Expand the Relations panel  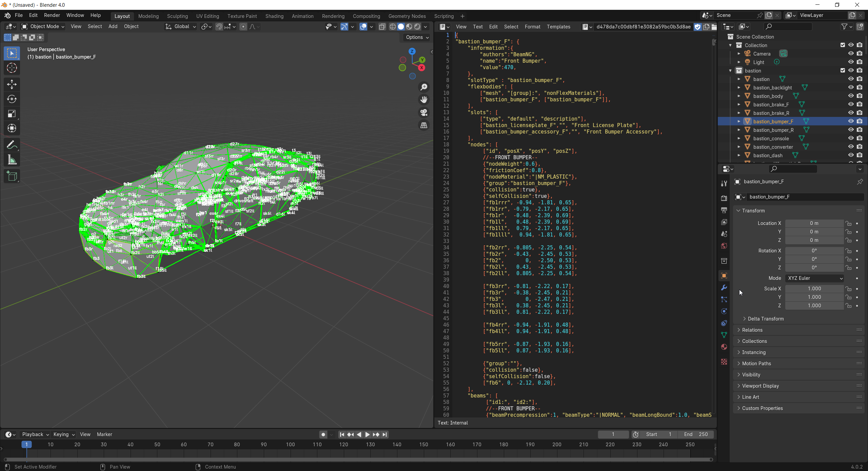752,330
